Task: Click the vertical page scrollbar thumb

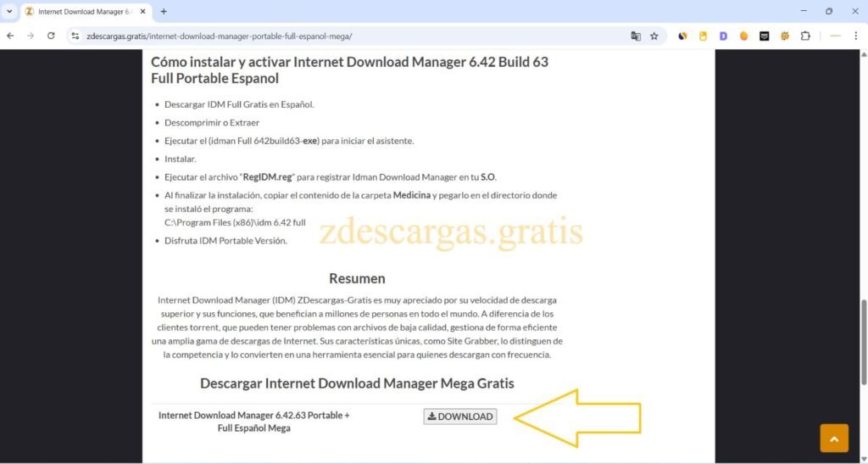Action: click(x=864, y=342)
